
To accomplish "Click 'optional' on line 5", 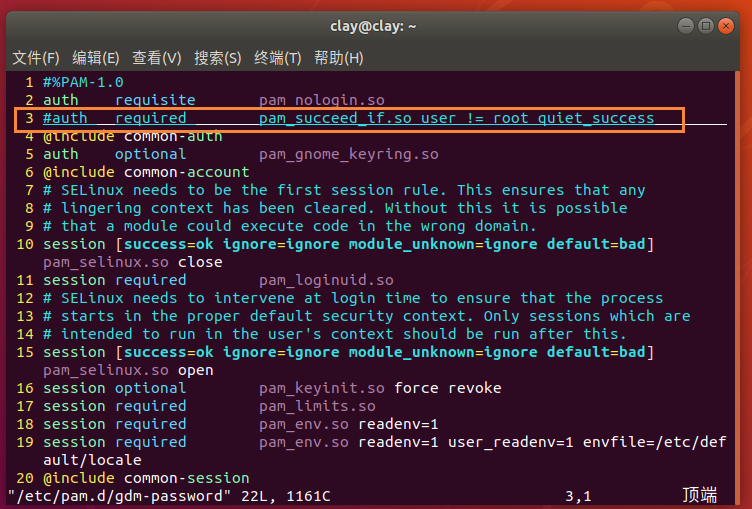I will pyautogui.click(x=151, y=154).
